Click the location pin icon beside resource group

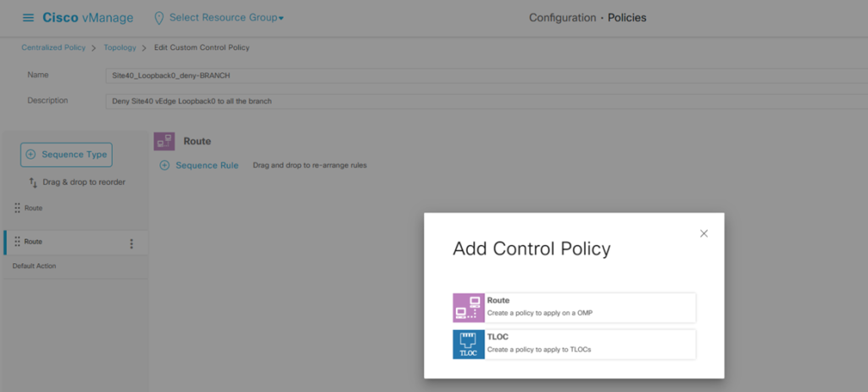159,18
